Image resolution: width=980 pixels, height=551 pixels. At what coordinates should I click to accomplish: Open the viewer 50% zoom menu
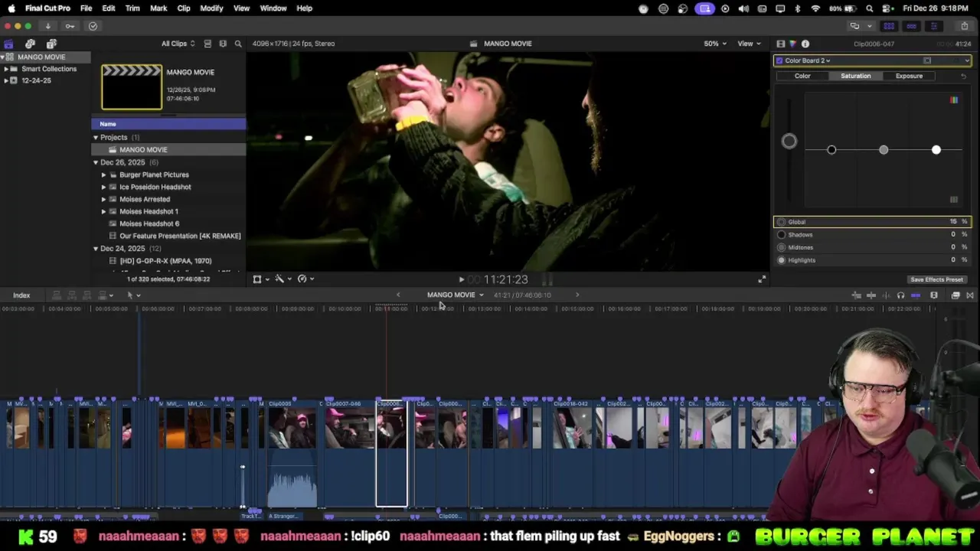[x=715, y=44]
